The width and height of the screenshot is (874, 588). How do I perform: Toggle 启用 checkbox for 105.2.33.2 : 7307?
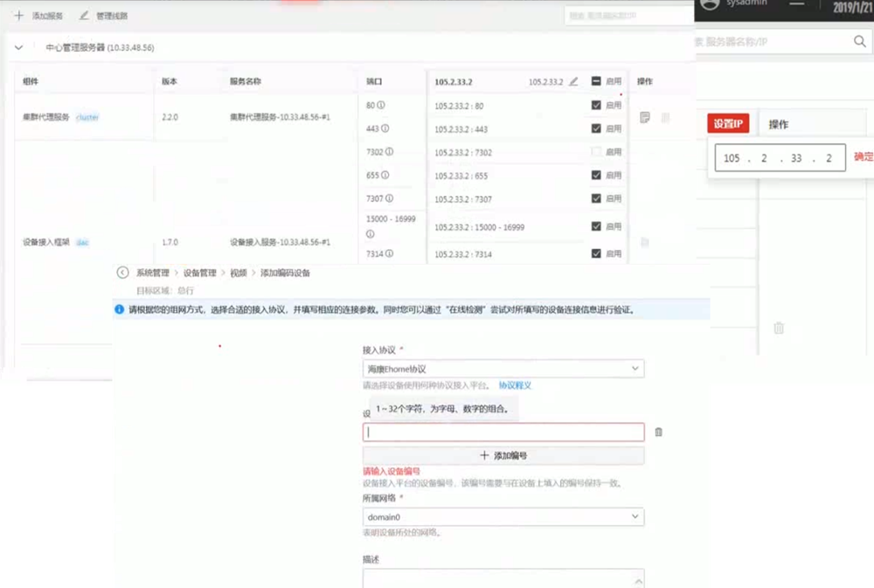596,198
